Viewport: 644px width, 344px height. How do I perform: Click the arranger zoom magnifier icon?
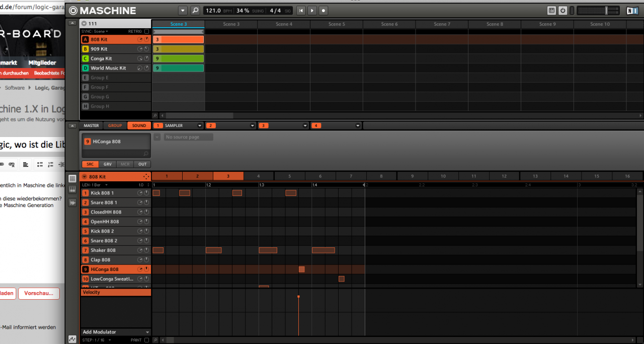155,115
